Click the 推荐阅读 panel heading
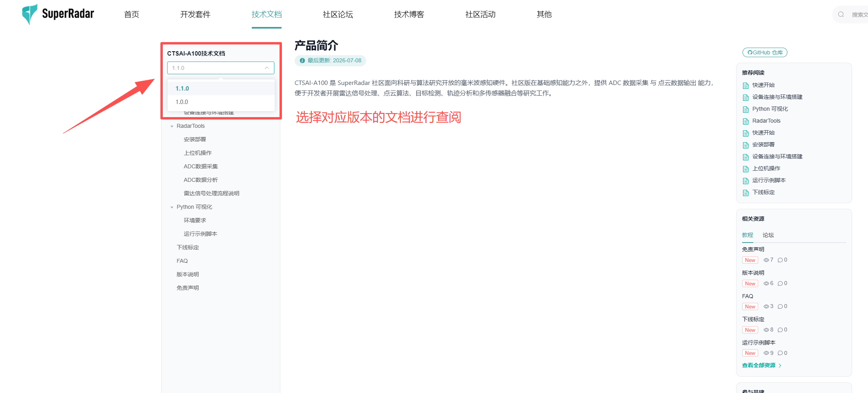 tap(753, 73)
